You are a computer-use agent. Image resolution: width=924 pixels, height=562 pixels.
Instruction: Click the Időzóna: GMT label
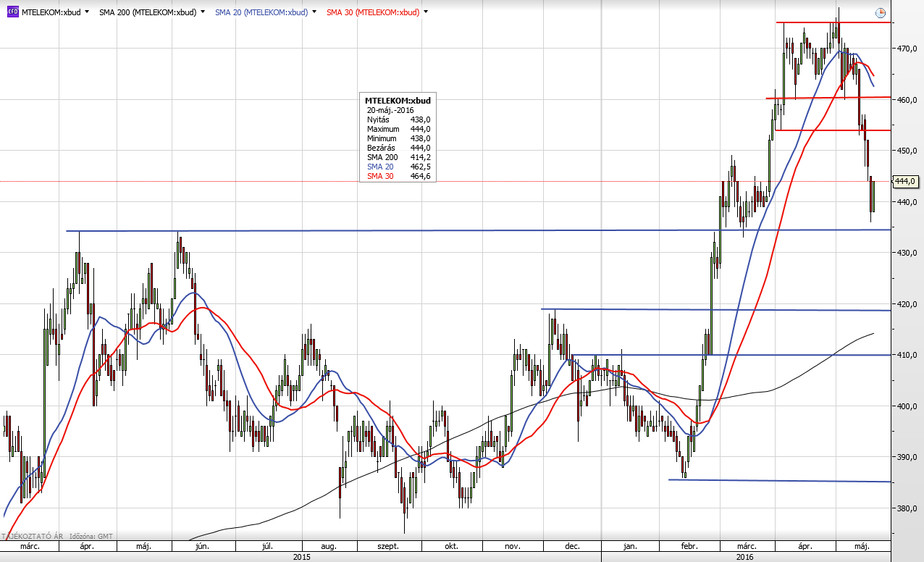click(x=90, y=536)
